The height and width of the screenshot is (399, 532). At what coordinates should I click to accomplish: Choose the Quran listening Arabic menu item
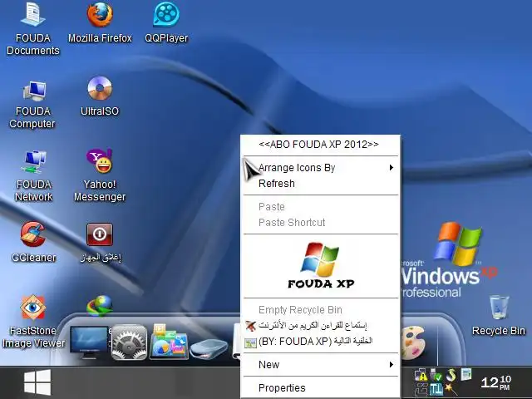[321, 325]
